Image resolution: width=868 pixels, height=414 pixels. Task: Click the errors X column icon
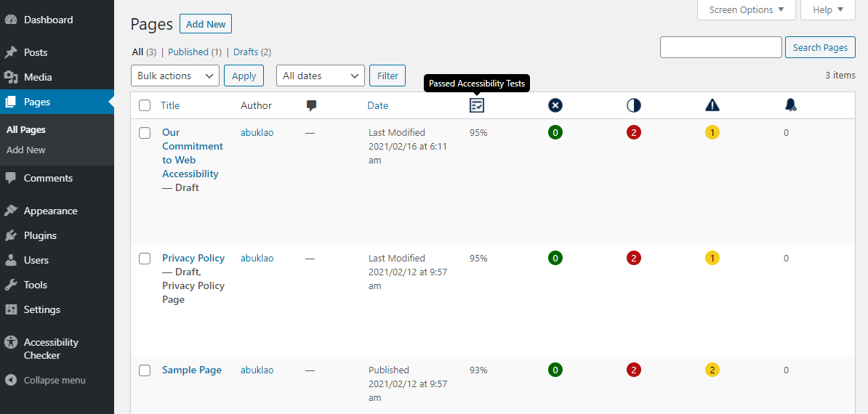555,105
